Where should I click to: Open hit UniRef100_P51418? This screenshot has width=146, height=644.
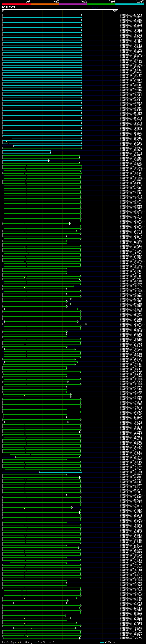click(131, 35)
